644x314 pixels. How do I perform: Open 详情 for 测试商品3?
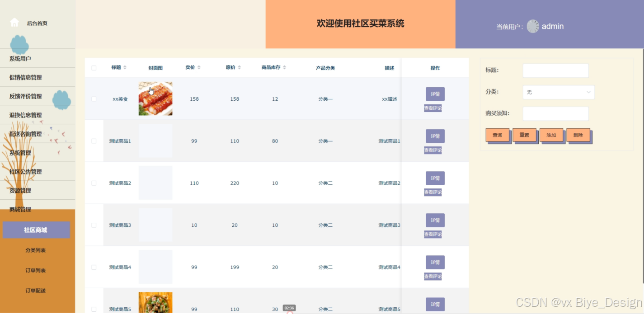coord(435,220)
